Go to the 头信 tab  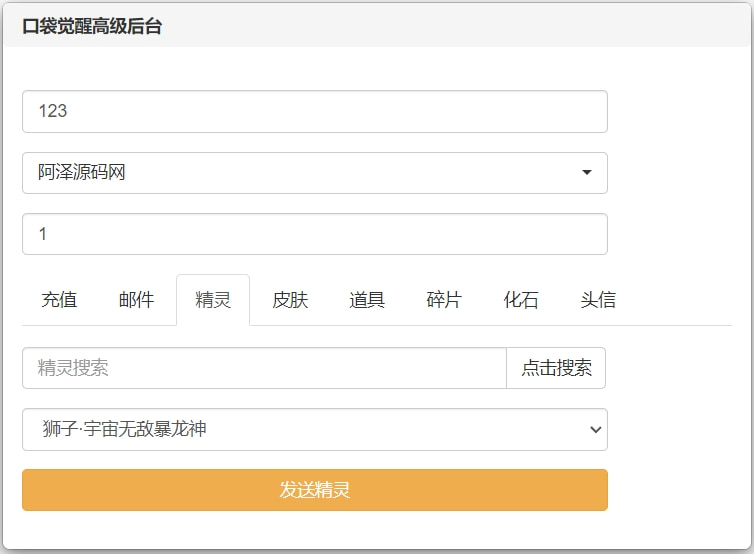598,300
